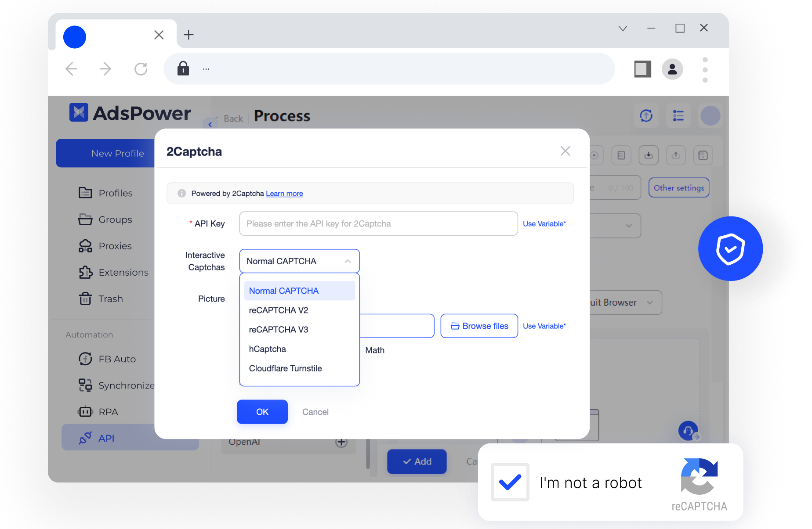The width and height of the screenshot is (812, 529).
Task: Go forward in browser history
Action: [105, 69]
